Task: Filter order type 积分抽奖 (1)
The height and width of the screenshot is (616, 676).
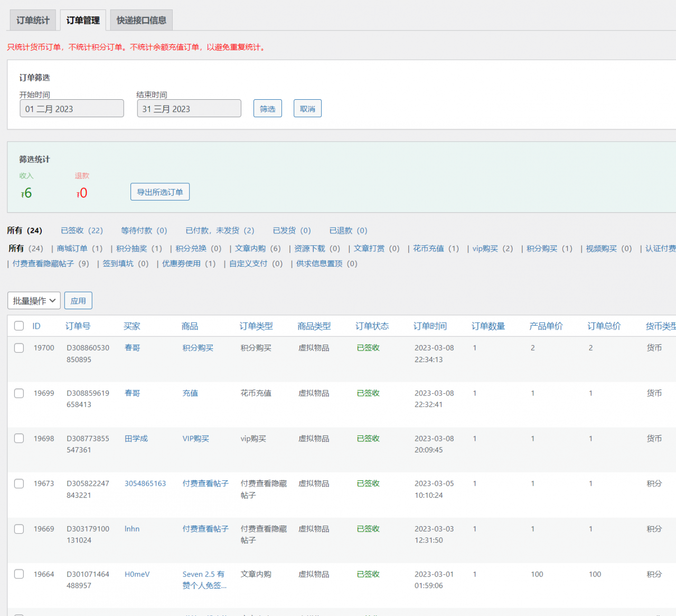Action: pyautogui.click(x=139, y=249)
